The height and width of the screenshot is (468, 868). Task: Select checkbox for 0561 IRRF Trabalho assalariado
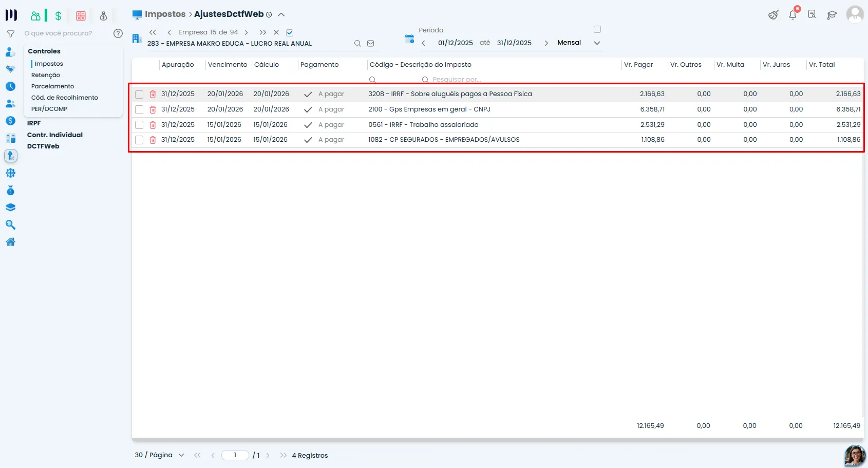pyautogui.click(x=139, y=125)
